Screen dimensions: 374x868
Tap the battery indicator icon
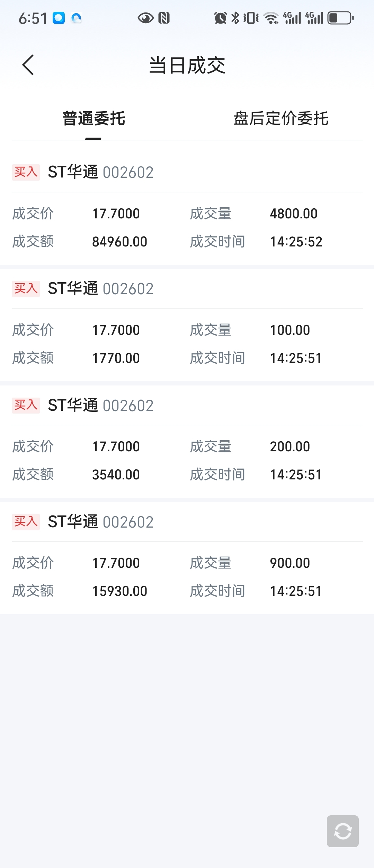(340, 18)
